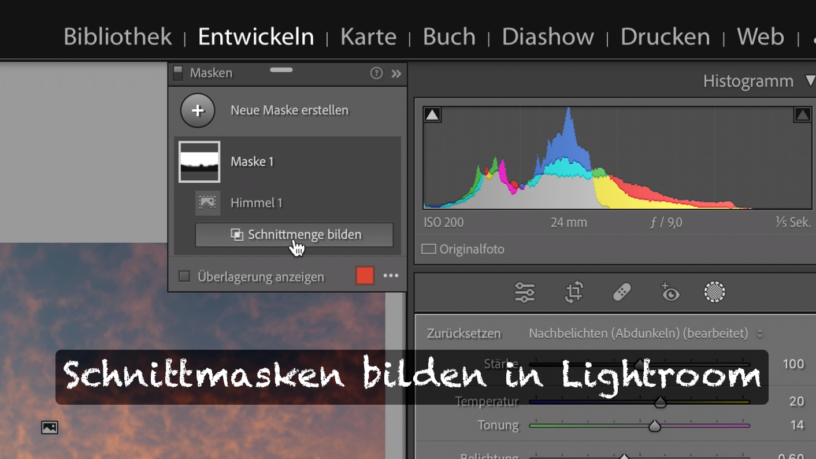
Task: Open the Masken panel help icon
Action: [376, 73]
